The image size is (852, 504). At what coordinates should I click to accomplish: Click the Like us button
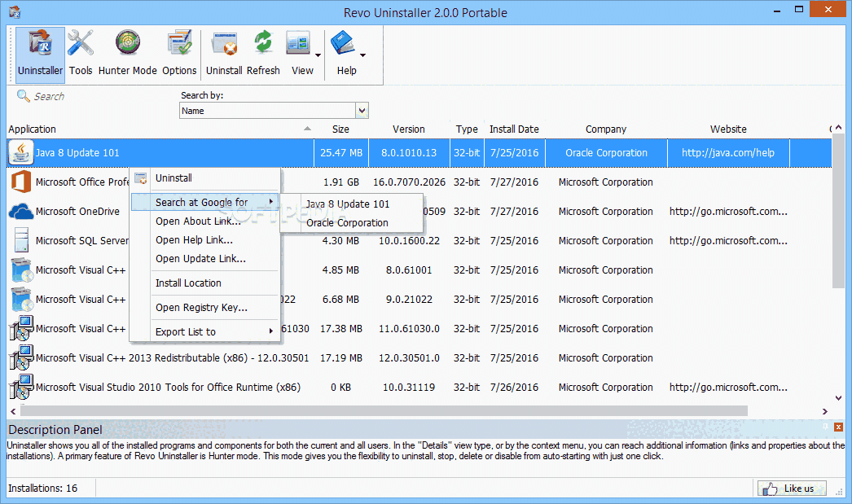pos(791,488)
